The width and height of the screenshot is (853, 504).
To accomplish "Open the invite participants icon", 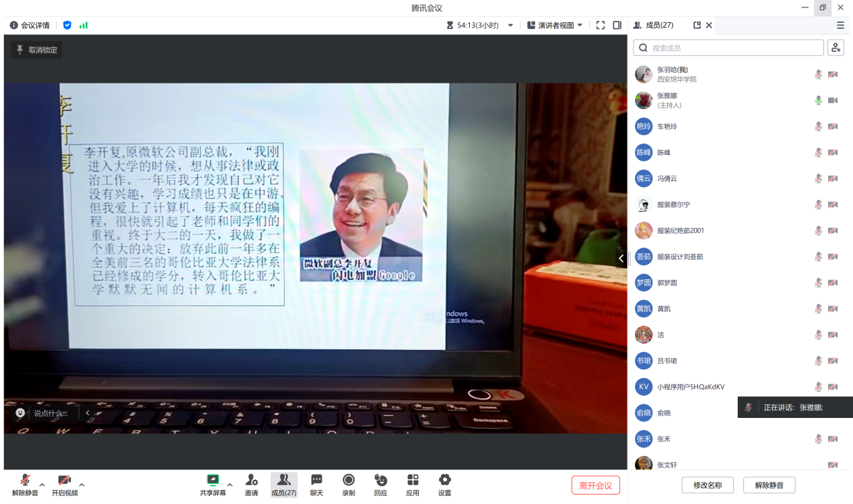I will pyautogui.click(x=251, y=480).
